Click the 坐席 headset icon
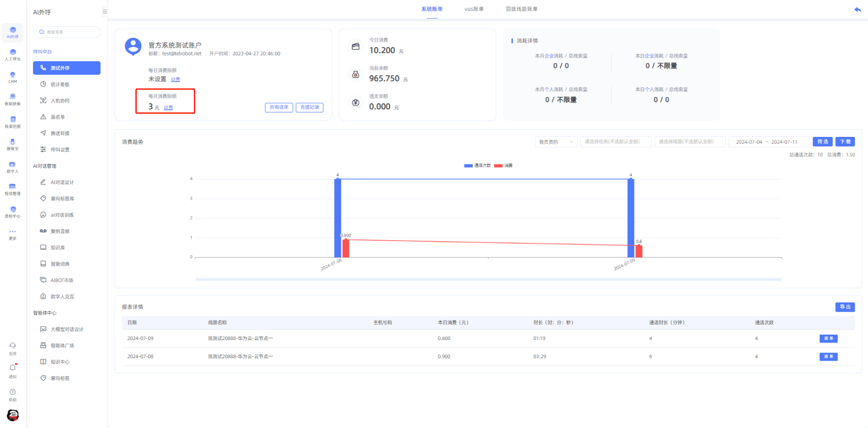The height and width of the screenshot is (428, 868). click(x=12, y=345)
